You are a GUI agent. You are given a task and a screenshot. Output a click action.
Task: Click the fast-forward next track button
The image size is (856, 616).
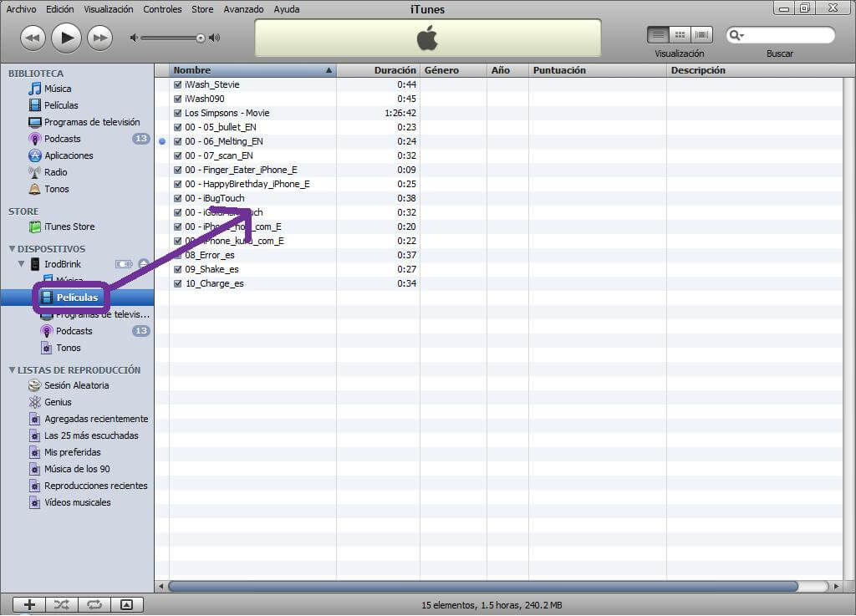tap(100, 38)
